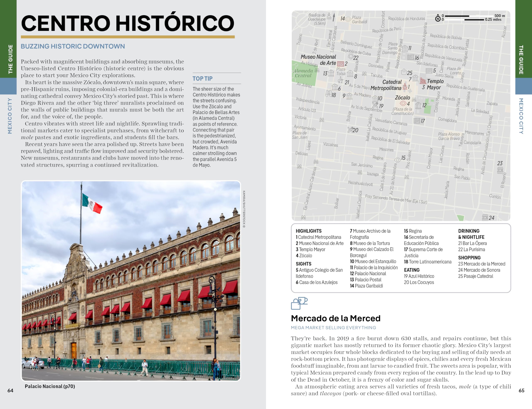The image size is (532, 409).
Task: Click the Templo Mayor ruins icon
Action: (x=423, y=81)
